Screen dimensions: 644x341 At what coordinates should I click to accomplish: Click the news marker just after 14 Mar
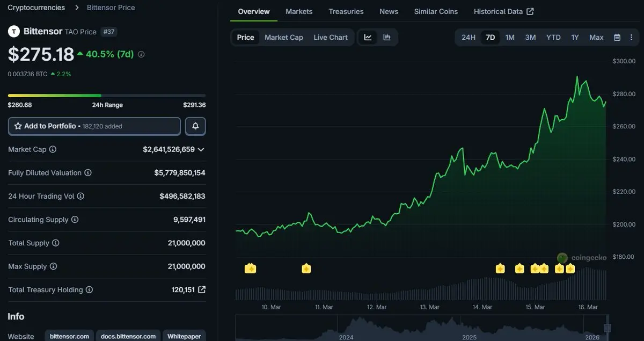(500, 269)
